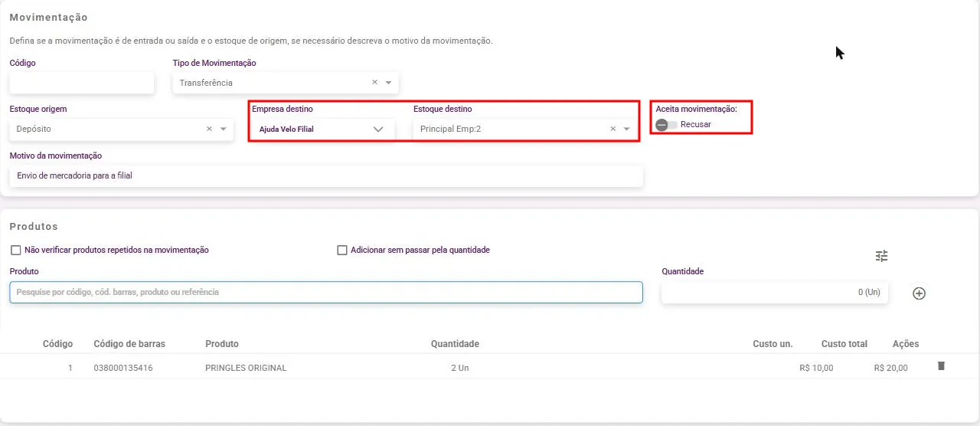Check Não verificar produtos repetidos na movimentação
Viewport: 980px width, 426px height.
15,250
